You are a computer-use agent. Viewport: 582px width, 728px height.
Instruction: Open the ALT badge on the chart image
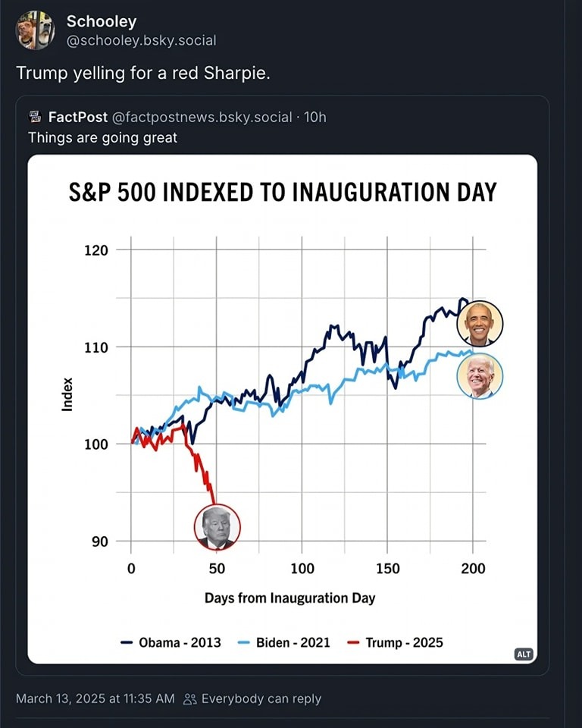click(x=523, y=654)
